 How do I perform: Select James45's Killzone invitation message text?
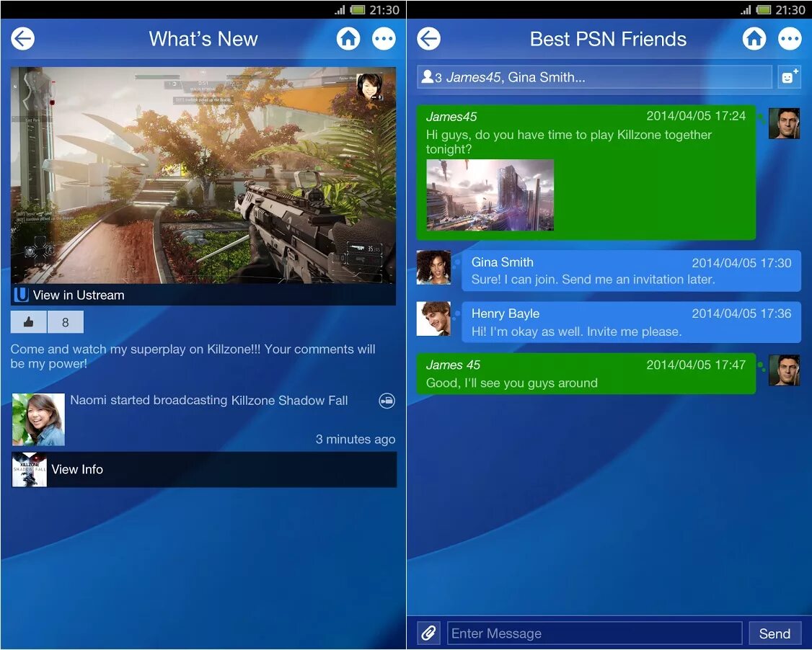coord(568,142)
